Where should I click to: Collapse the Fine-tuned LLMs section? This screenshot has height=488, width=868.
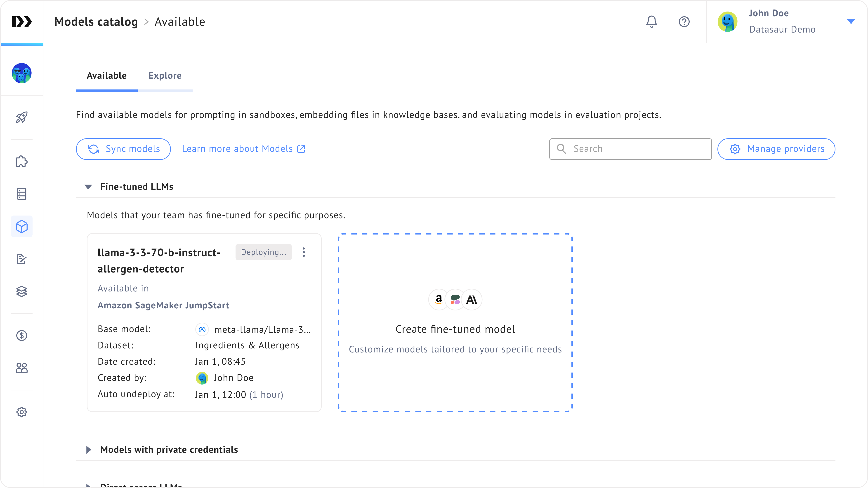(x=88, y=187)
